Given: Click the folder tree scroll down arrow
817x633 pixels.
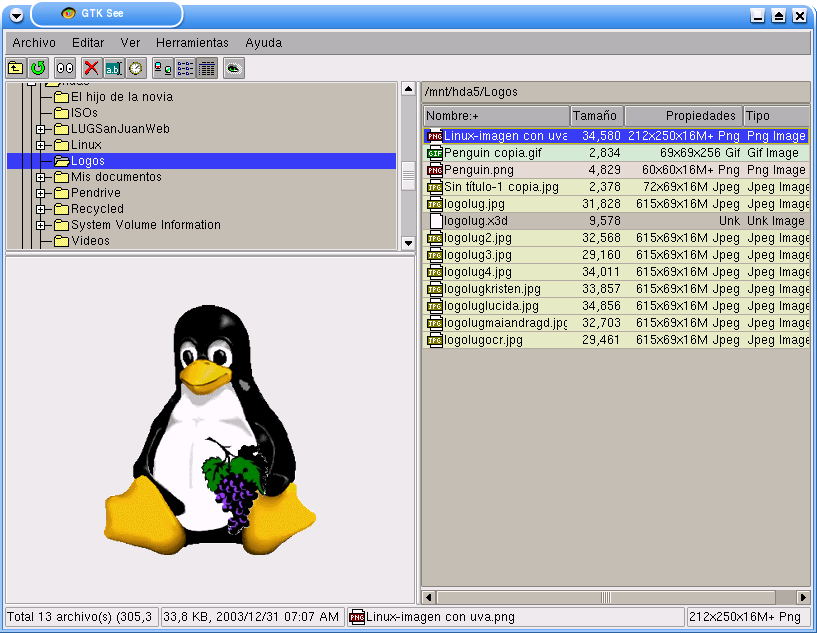Looking at the screenshot, I should tap(408, 243).
